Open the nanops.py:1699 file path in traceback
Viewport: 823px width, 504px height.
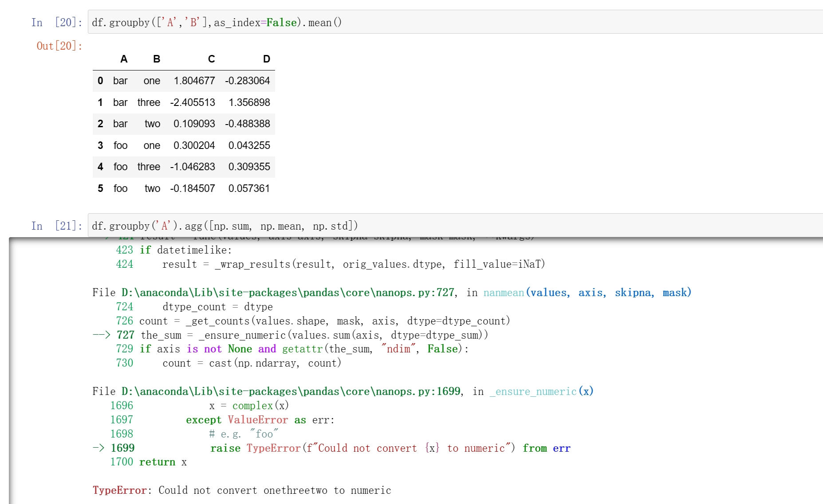(x=291, y=391)
